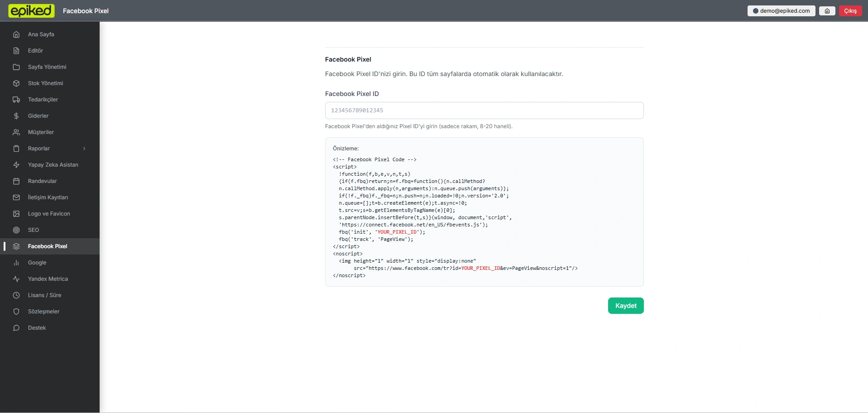The height and width of the screenshot is (413, 868).
Task: Click the Stok Yönetimi box icon
Action: [x=16, y=83]
